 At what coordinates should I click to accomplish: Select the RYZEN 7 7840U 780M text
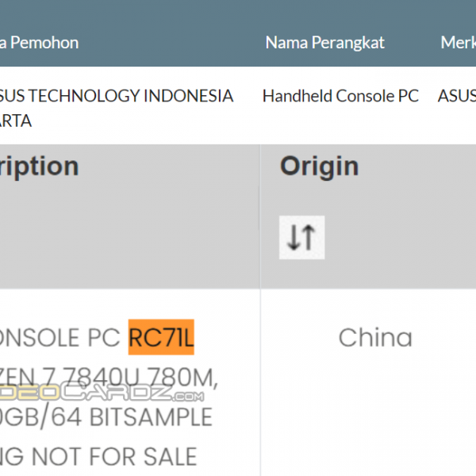(x=109, y=378)
